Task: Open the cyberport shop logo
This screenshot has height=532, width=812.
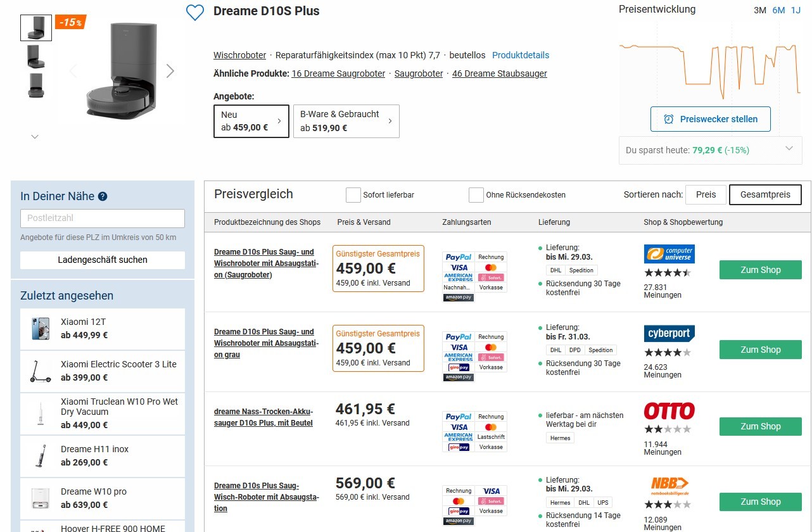Action: pyautogui.click(x=669, y=334)
